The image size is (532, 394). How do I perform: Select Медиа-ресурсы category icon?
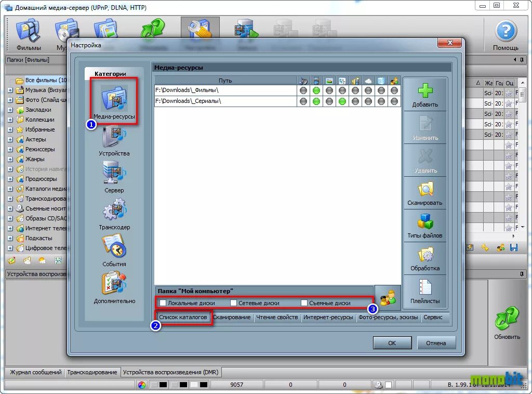point(114,102)
